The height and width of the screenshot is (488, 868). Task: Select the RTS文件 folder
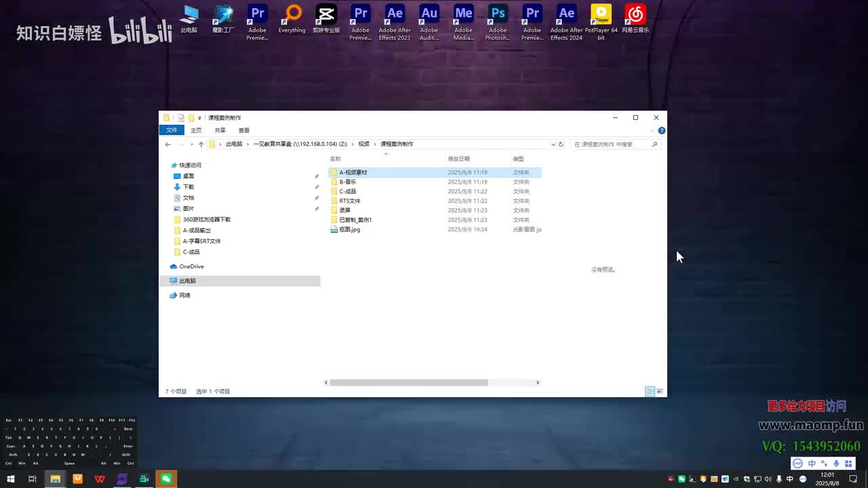pyautogui.click(x=349, y=201)
